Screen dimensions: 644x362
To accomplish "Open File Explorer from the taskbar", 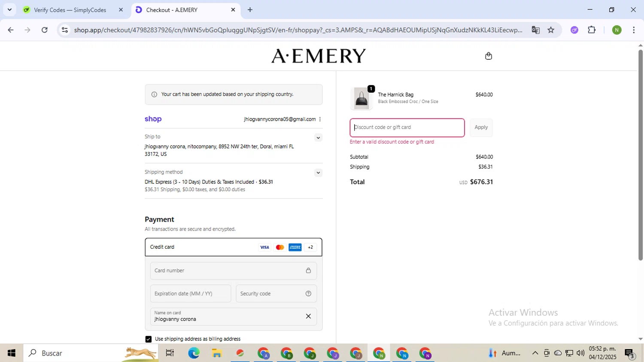I will 217,353.
